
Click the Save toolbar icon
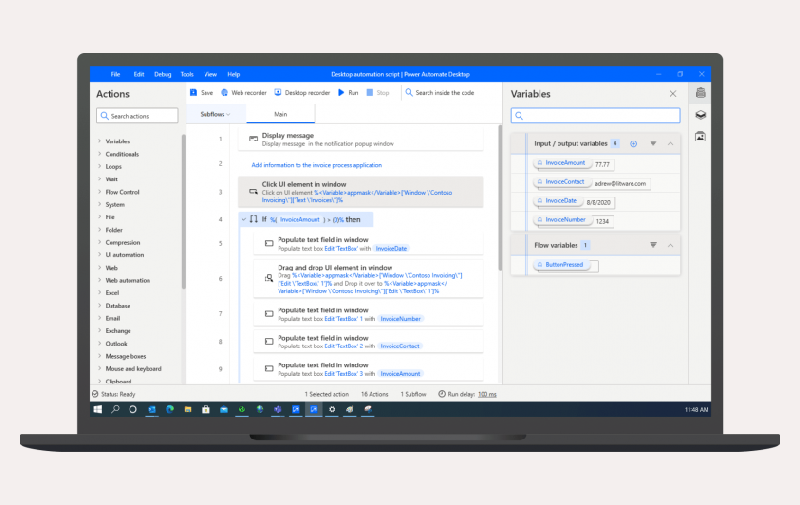click(193, 93)
